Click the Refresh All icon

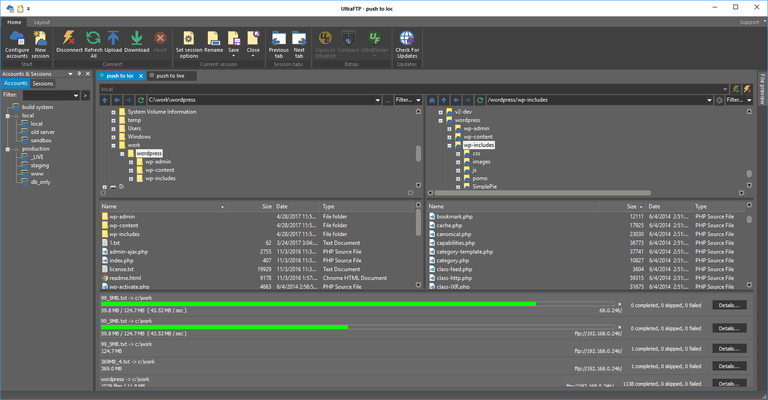click(93, 39)
